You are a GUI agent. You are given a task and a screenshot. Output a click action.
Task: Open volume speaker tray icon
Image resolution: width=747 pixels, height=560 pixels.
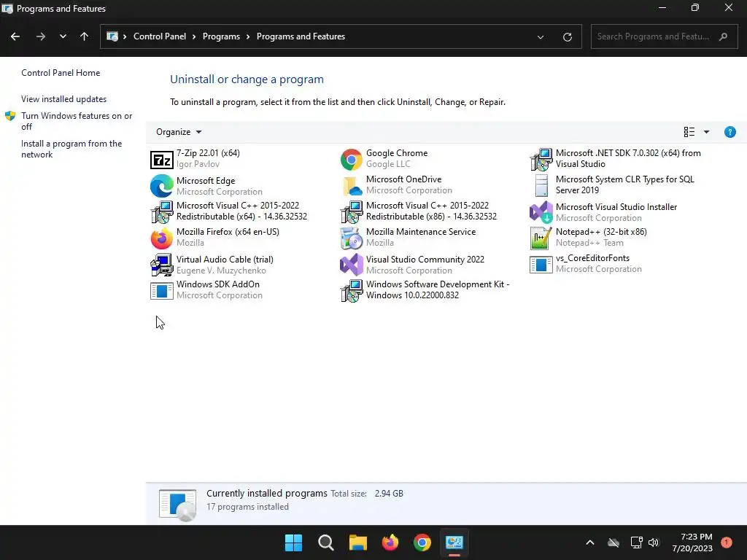pos(654,542)
